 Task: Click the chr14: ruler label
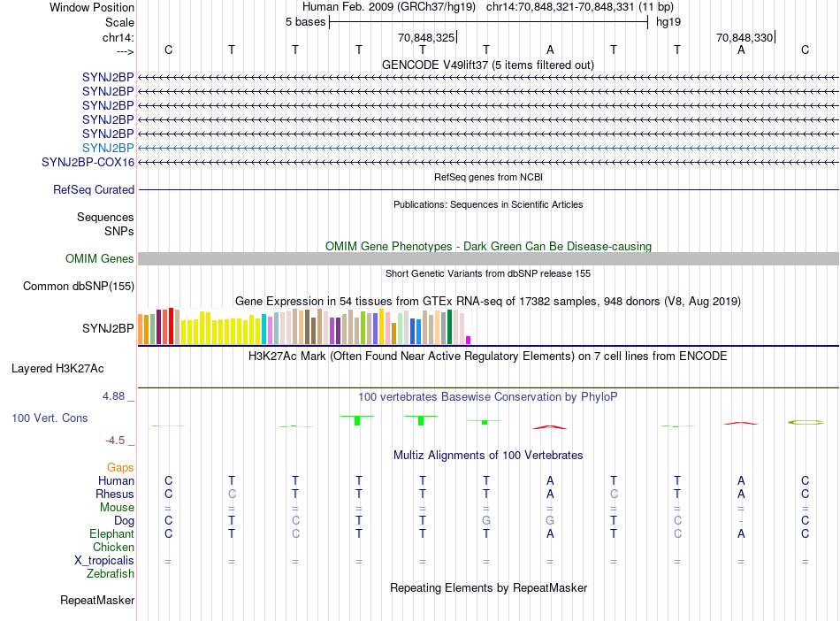[x=118, y=37]
